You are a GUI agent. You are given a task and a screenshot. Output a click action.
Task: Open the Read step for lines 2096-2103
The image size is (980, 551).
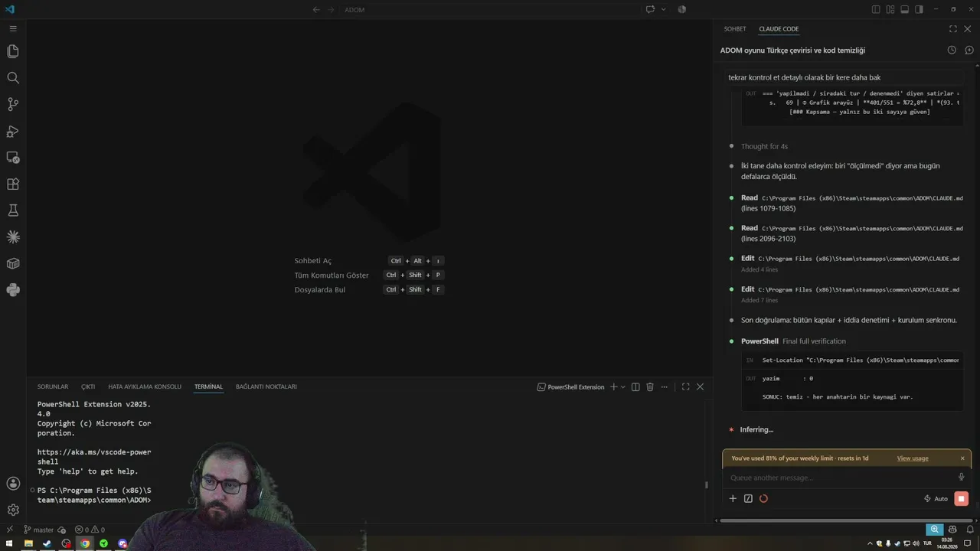851,233
